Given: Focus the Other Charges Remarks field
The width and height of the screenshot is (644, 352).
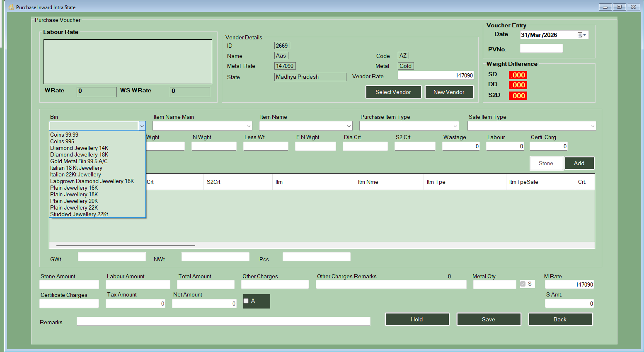Looking at the screenshot, I should click(x=391, y=284).
